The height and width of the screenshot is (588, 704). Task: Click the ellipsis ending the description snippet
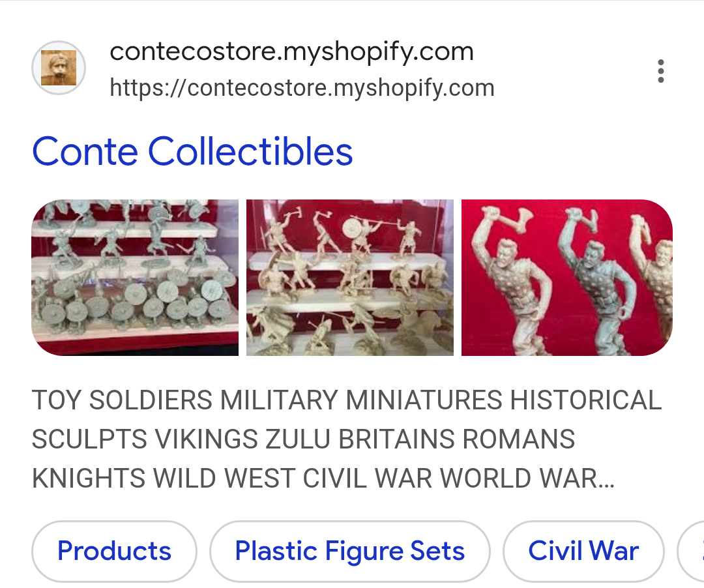606,479
